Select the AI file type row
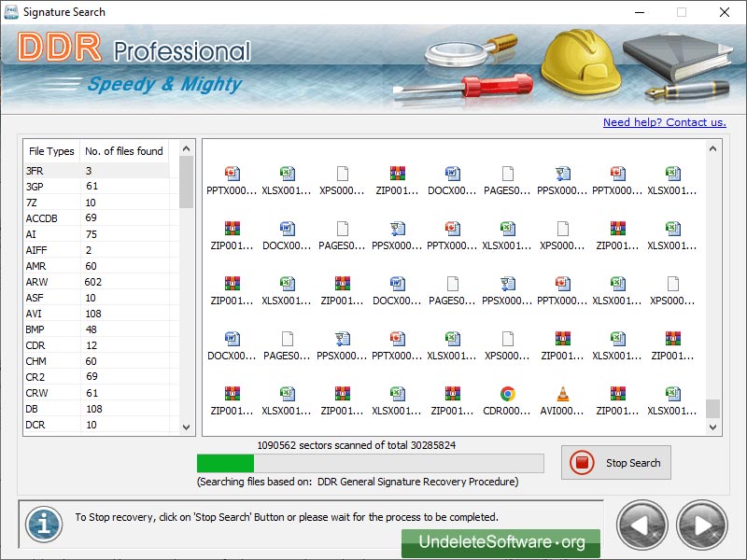The width and height of the screenshot is (747, 560). [x=96, y=234]
